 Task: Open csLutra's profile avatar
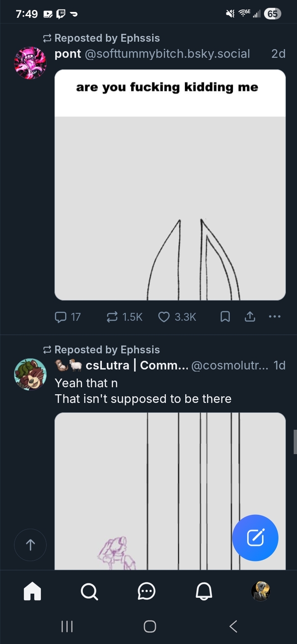click(x=30, y=374)
